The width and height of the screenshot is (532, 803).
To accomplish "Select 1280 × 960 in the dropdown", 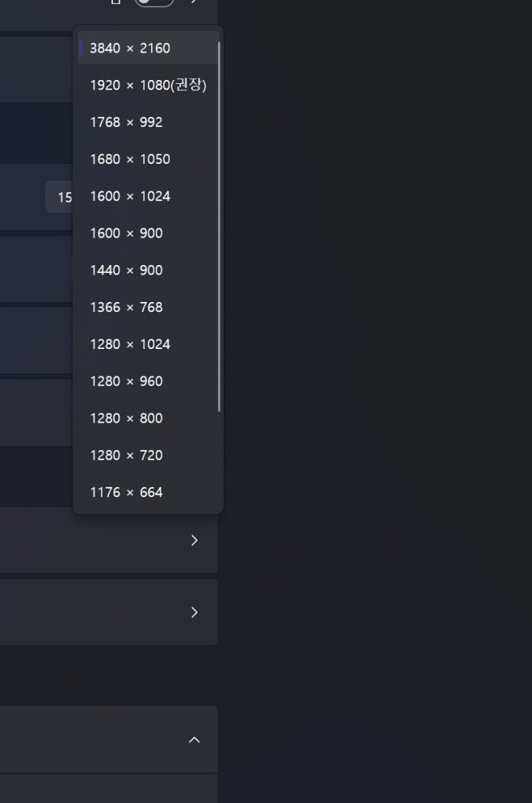I will 126,381.
